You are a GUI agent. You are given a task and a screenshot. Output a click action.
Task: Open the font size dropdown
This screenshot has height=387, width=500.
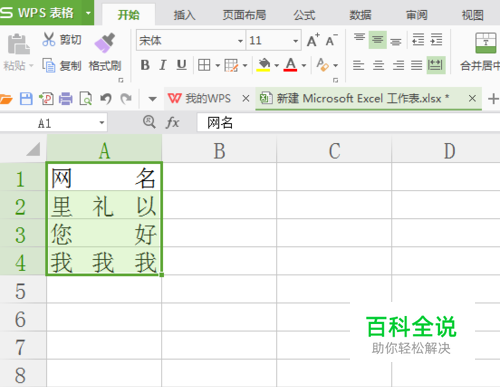(296, 41)
